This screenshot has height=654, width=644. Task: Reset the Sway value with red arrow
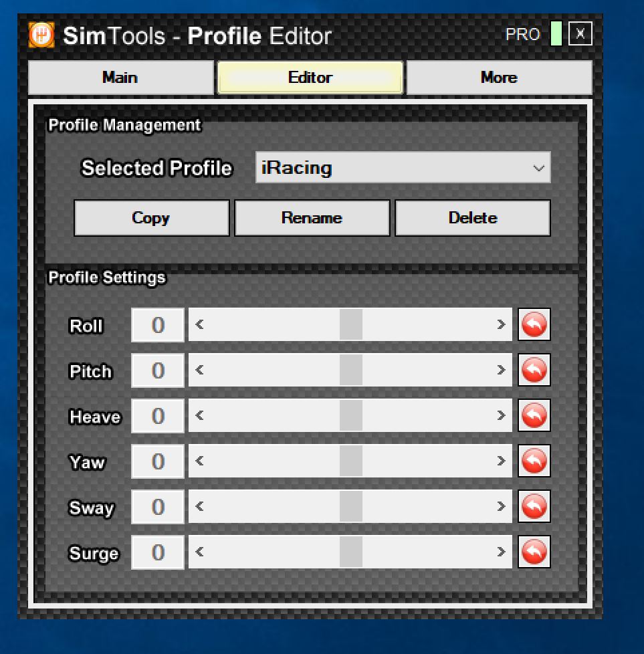(x=534, y=507)
